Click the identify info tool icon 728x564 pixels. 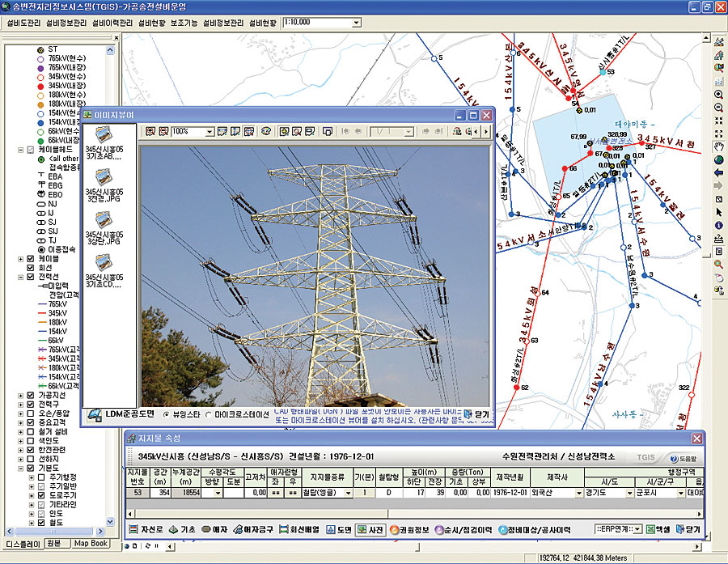click(x=718, y=224)
